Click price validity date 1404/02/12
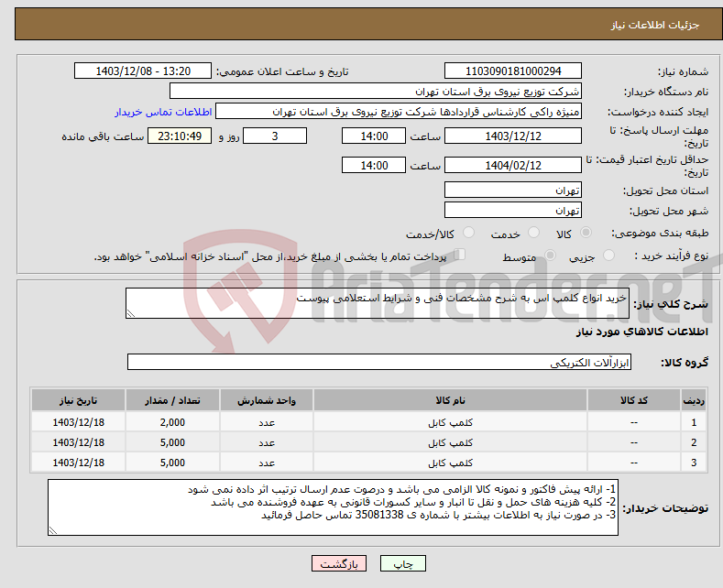 click(x=513, y=165)
